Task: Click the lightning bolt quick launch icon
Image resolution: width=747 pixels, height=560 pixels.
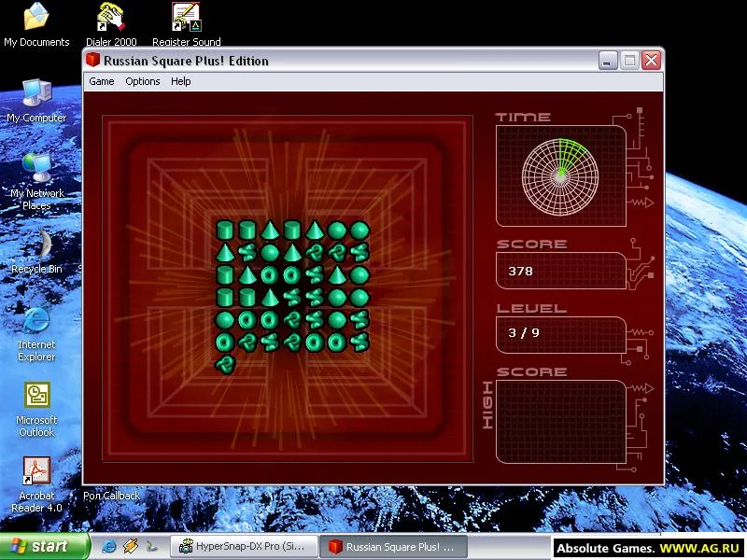Action: pos(131,547)
